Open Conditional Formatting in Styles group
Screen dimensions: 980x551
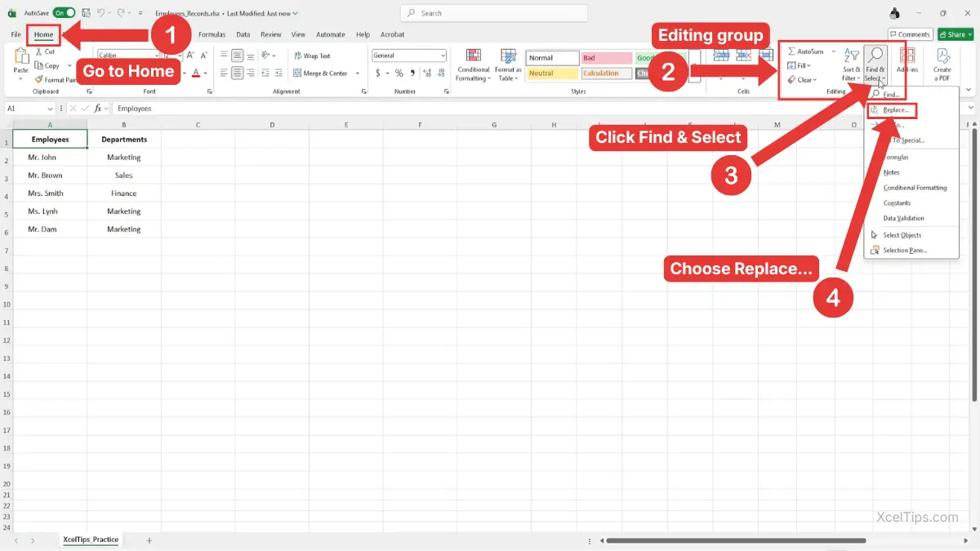click(473, 64)
